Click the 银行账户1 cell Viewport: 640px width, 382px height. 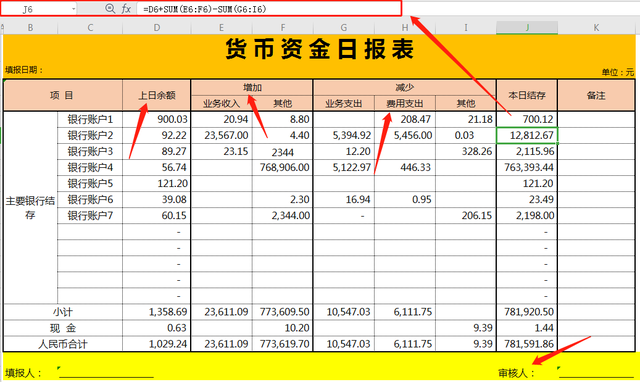point(90,119)
